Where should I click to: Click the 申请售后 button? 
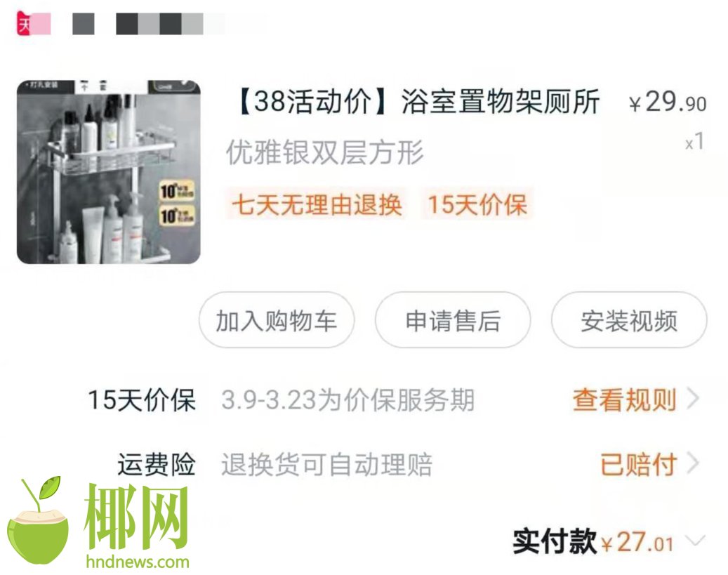(x=453, y=320)
